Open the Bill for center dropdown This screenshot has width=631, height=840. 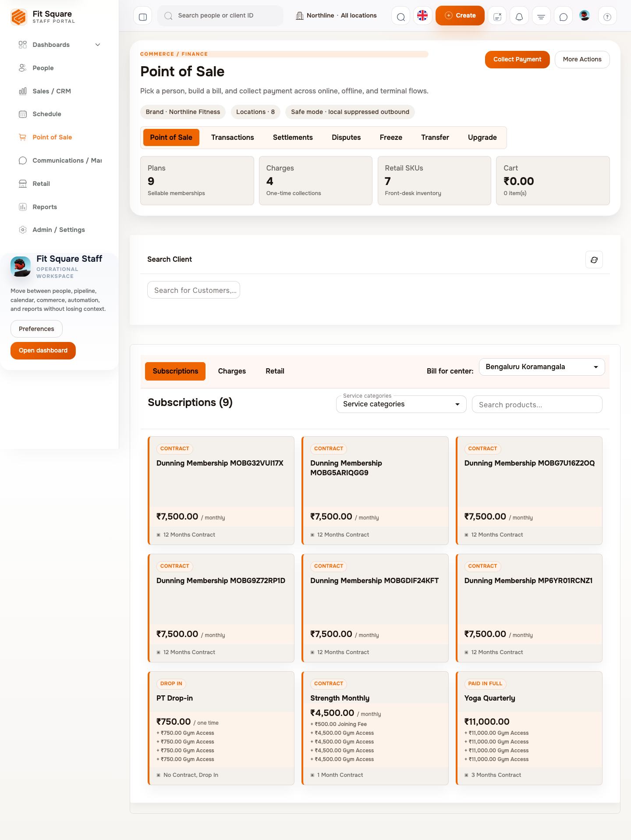[542, 367]
